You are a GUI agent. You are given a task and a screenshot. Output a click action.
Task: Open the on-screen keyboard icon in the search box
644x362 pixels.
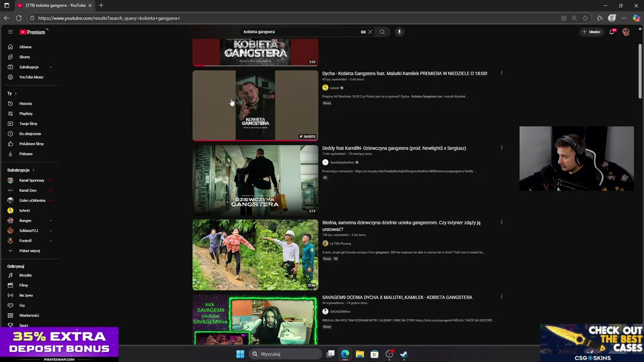coord(363,32)
